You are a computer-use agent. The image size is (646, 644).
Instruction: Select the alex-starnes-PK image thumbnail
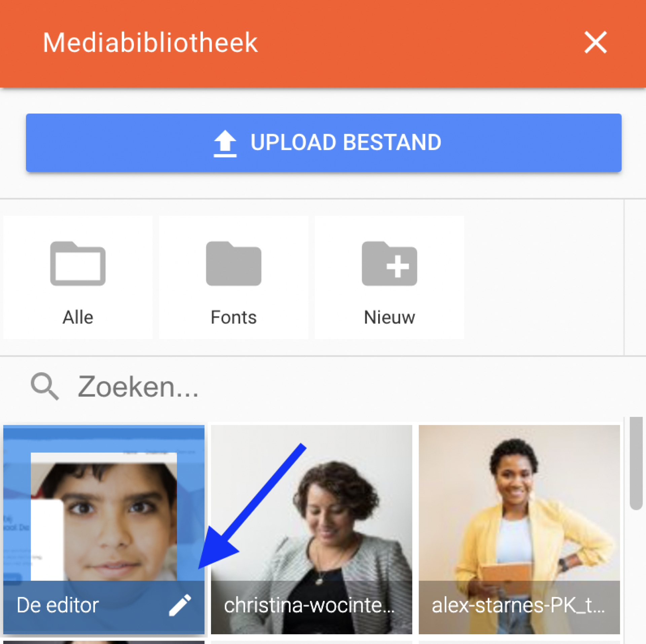click(519, 529)
